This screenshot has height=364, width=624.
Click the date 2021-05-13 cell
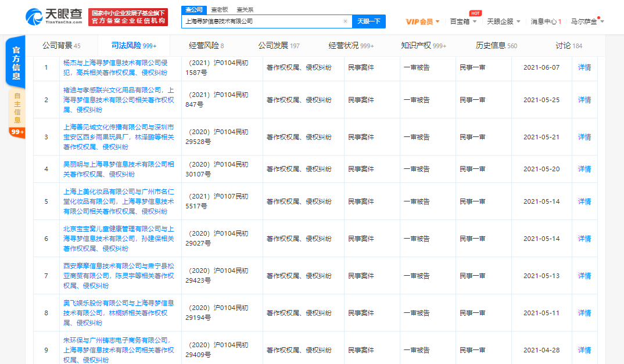tap(541, 276)
